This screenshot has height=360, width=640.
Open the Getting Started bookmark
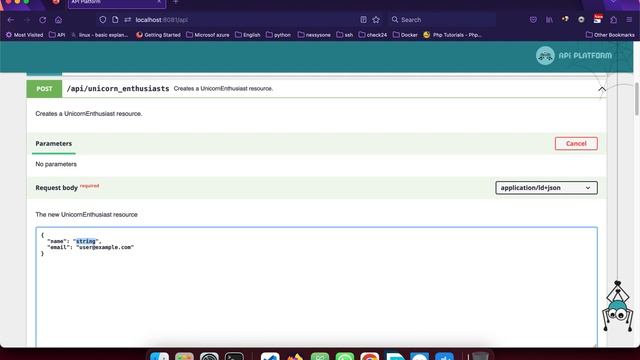tap(158, 35)
